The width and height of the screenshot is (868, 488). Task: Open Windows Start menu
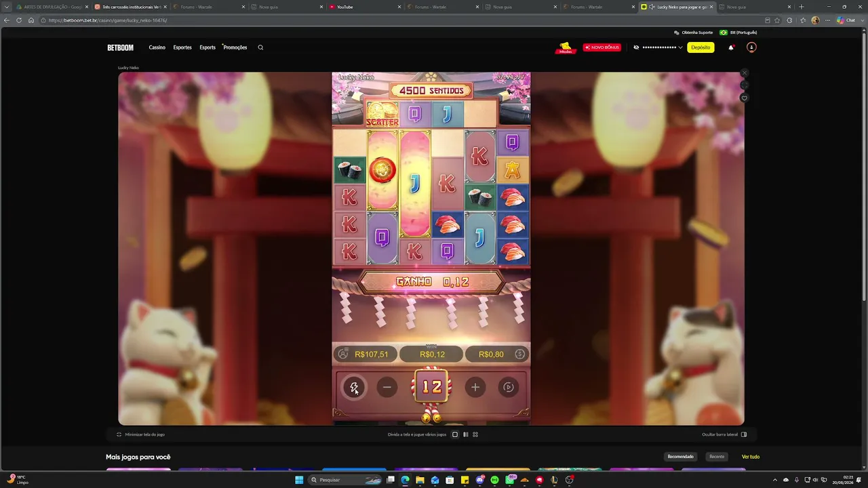(299, 480)
